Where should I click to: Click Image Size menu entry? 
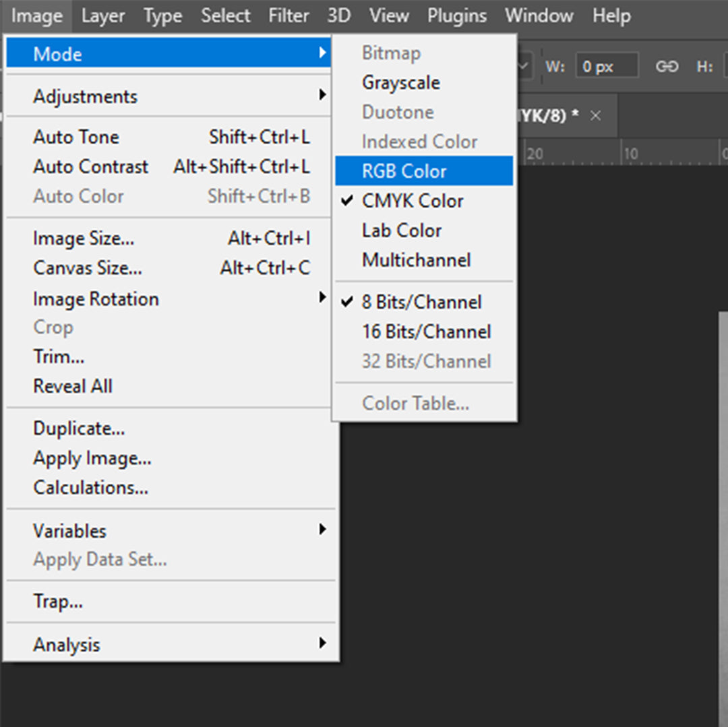click(84, 239)
